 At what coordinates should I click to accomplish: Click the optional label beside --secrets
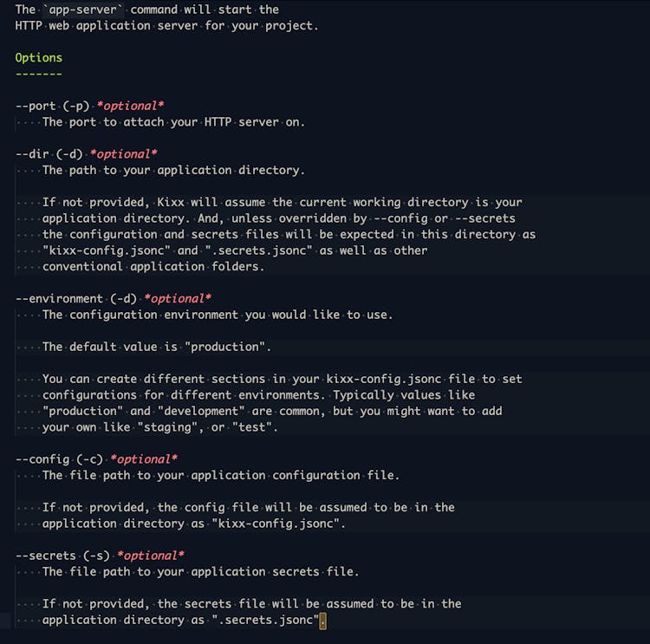[x=151, y=556]
